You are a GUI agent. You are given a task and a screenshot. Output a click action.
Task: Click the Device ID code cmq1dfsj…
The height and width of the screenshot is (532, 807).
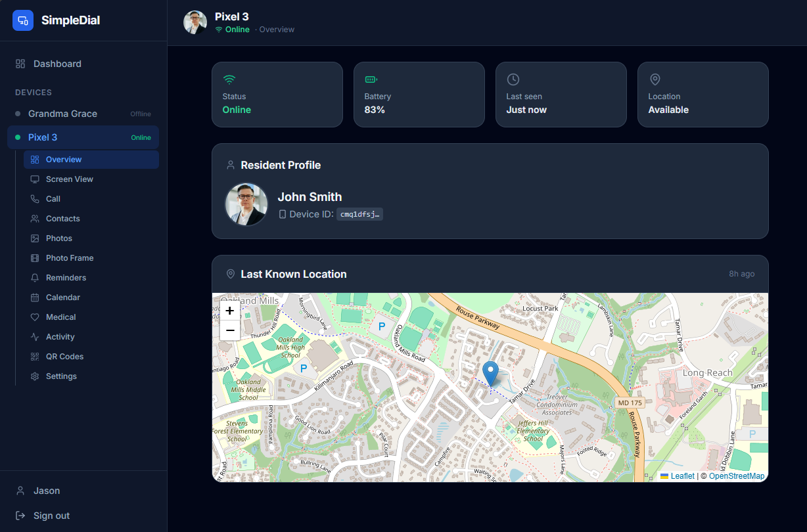[359, 214]
